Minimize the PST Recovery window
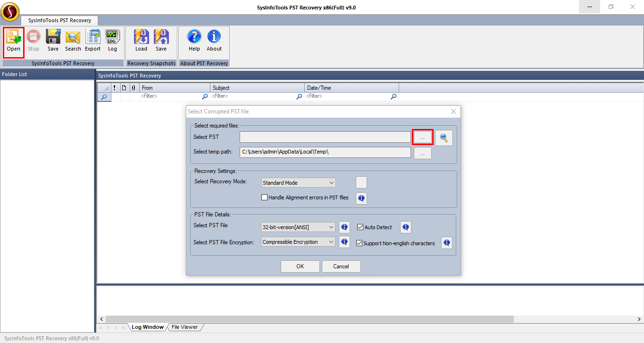Viewport: 644px width, 343px height. click(x=590, y=7)
